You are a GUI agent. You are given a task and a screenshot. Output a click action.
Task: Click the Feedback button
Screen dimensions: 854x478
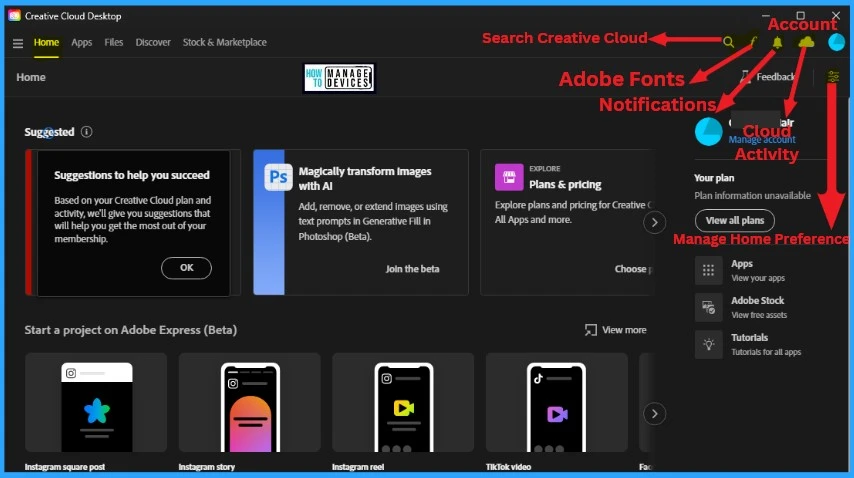point(767,77)
